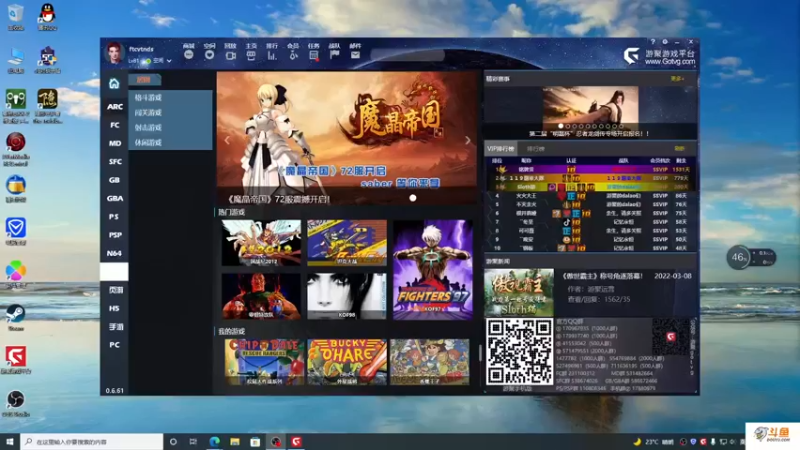Show previous banner with left arrow
The width and height of the screenshot is (800, 450).
click(x=227, y=140)
